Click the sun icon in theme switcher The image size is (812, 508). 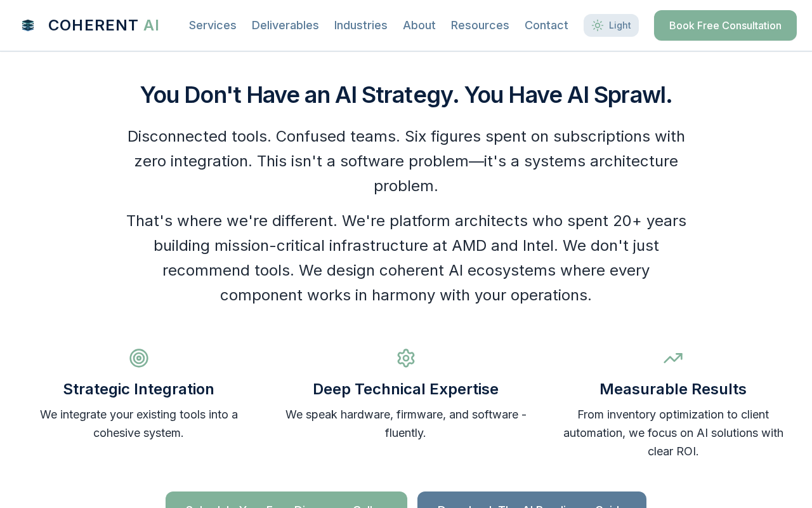click(597, 25)
